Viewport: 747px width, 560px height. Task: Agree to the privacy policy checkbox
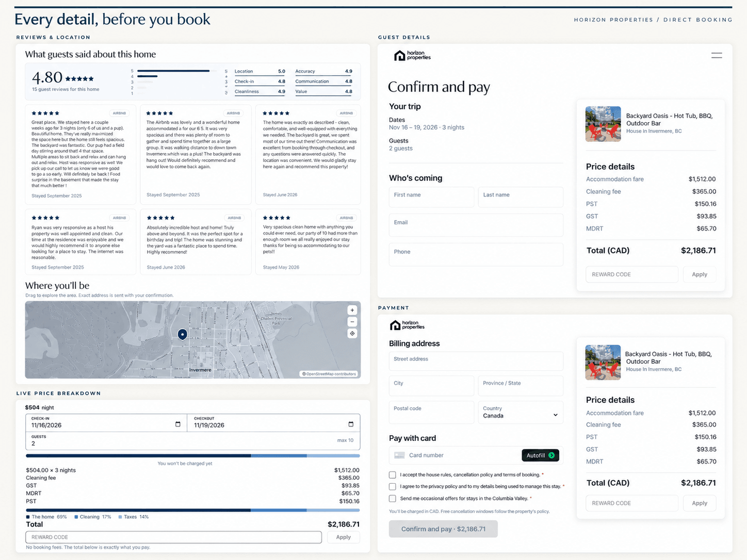[393, 487]
